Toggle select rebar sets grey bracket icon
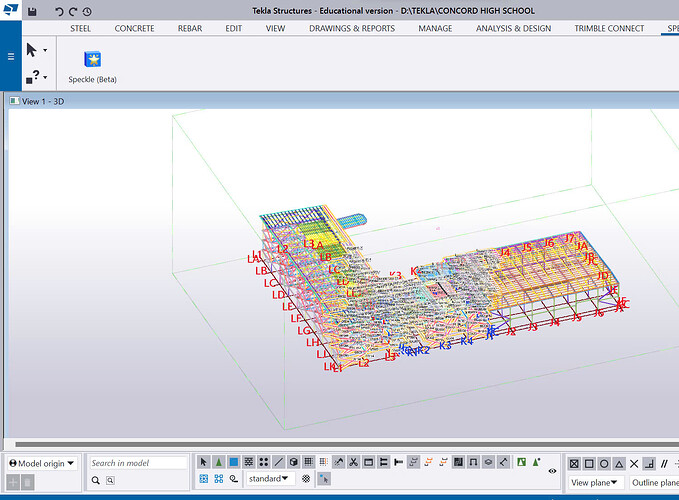 414,462
